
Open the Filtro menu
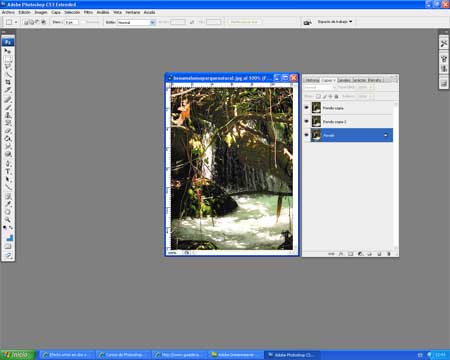pos(88,12)
